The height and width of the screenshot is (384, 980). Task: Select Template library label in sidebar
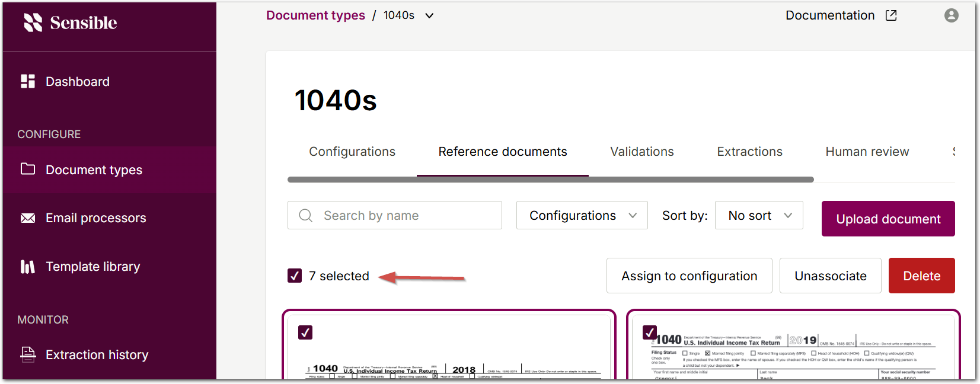click(x=93, y=267)
